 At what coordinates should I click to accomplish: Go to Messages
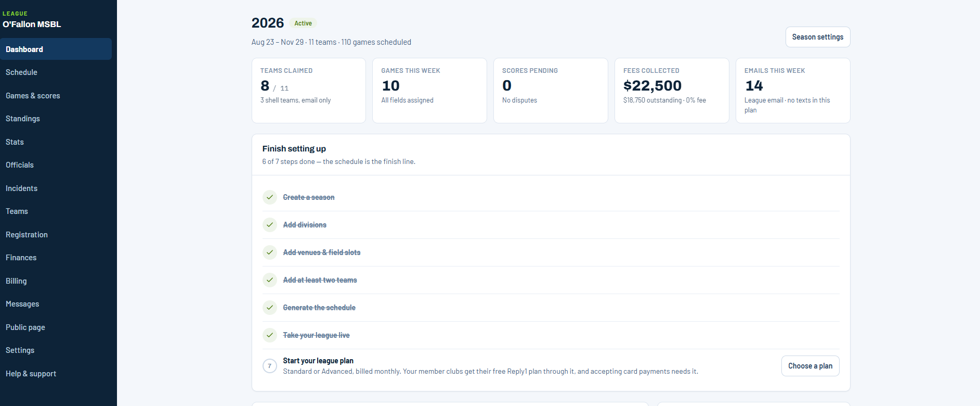point(56,304)
